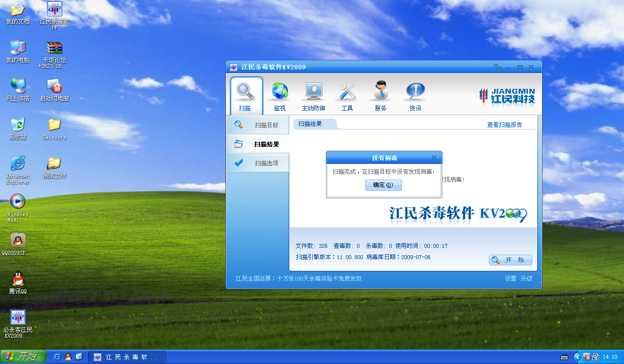Select the 江民杀毒软件 desktop shortcut

(54, 16)
